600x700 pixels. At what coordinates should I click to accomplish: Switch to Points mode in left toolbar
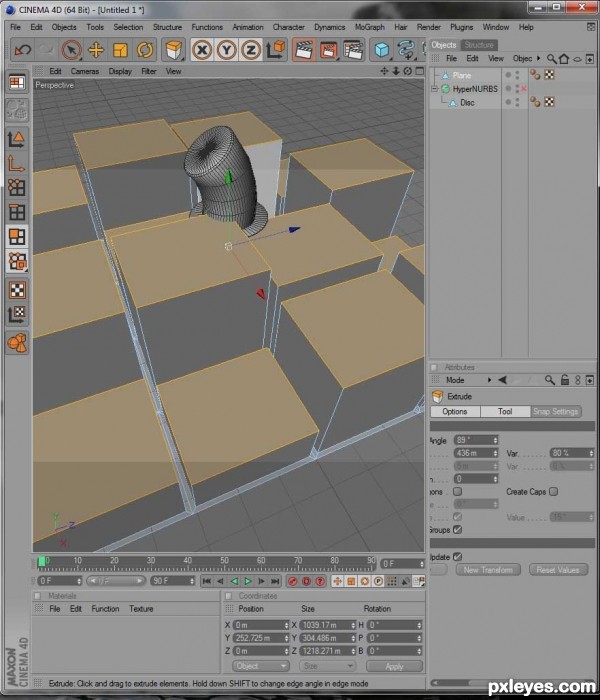pos(17,188)
